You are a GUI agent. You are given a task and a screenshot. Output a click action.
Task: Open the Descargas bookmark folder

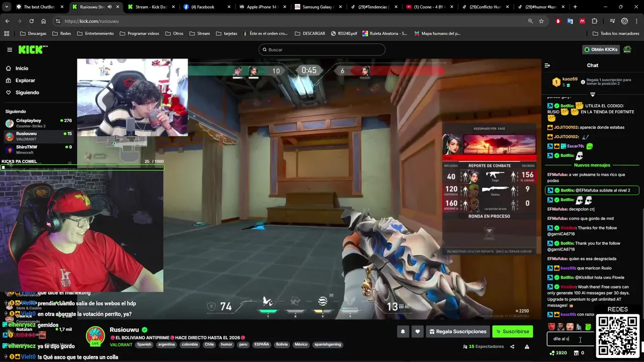coord(33,34)
